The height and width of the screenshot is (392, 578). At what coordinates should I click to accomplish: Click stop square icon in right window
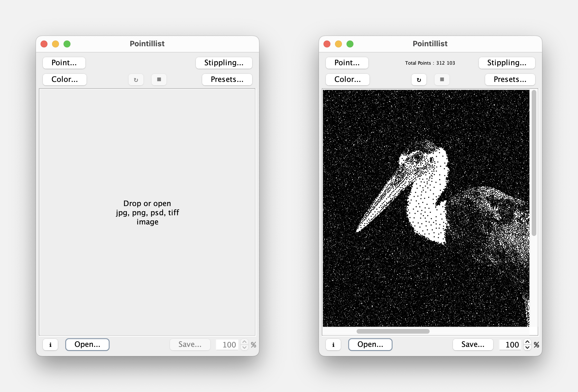[442, 80]
